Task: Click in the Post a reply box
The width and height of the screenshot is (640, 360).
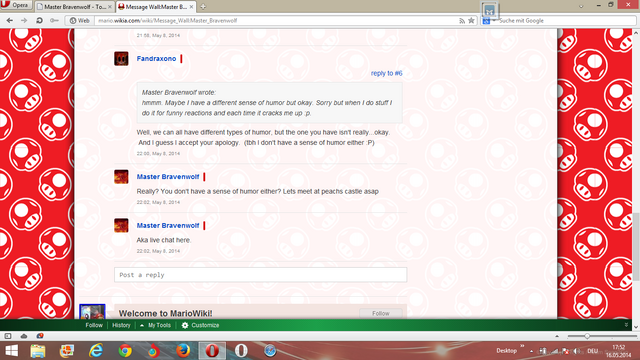Action: (x=260, y=275)
